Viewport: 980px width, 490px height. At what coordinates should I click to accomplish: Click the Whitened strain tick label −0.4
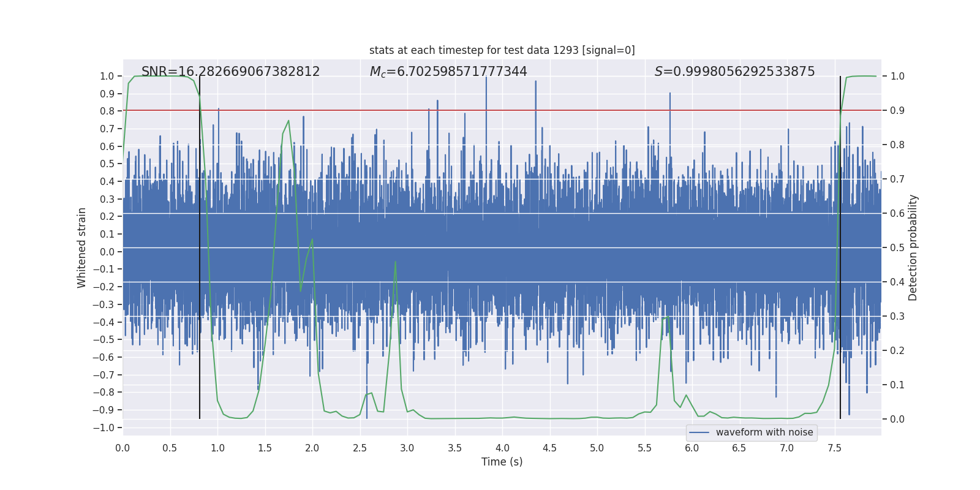point(104,322)
